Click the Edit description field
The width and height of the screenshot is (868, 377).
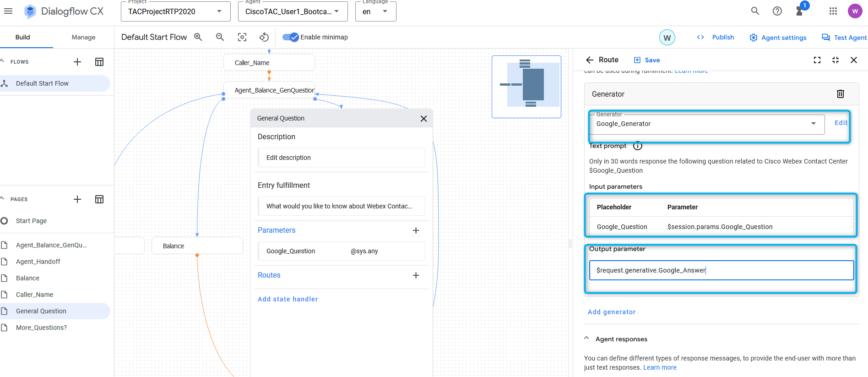coord(342,158)
